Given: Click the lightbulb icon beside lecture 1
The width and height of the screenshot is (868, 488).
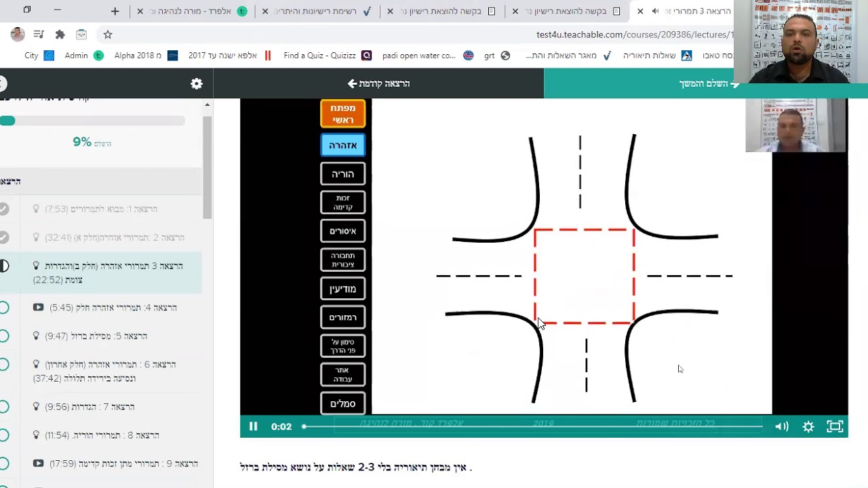Looking at the screenshot, I should [36, 209].
